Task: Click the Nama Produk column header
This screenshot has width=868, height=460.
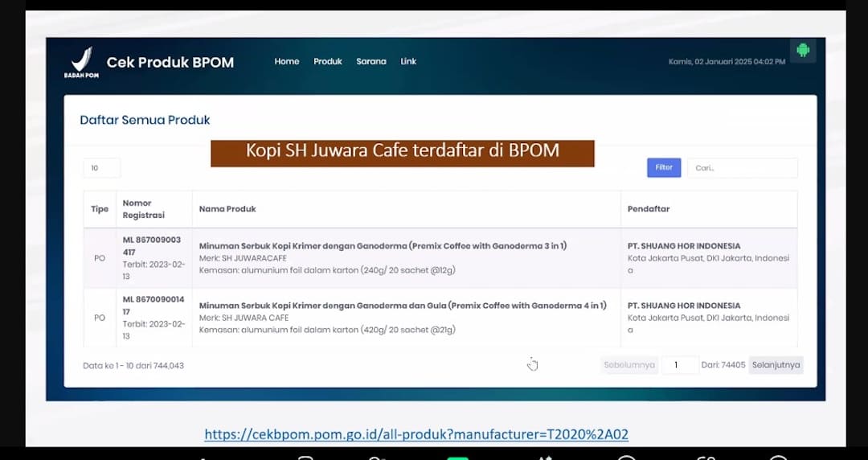Action: point(227,209)
